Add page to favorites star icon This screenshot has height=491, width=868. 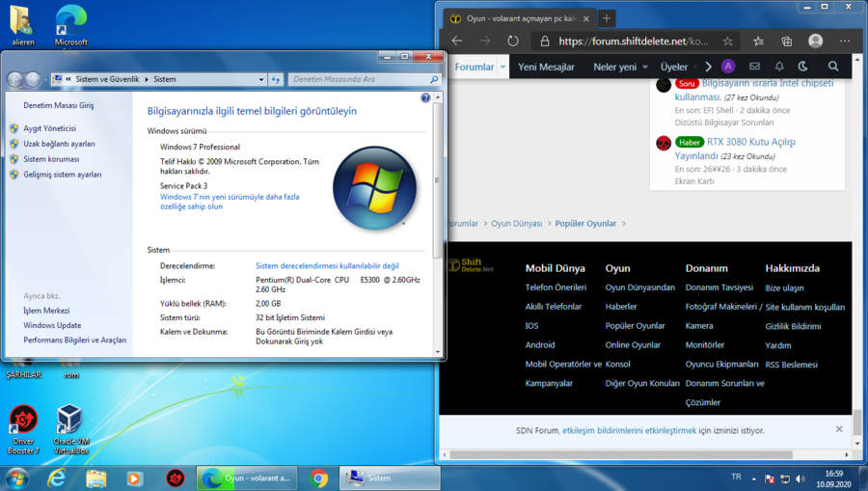click(x=727, y=41)
